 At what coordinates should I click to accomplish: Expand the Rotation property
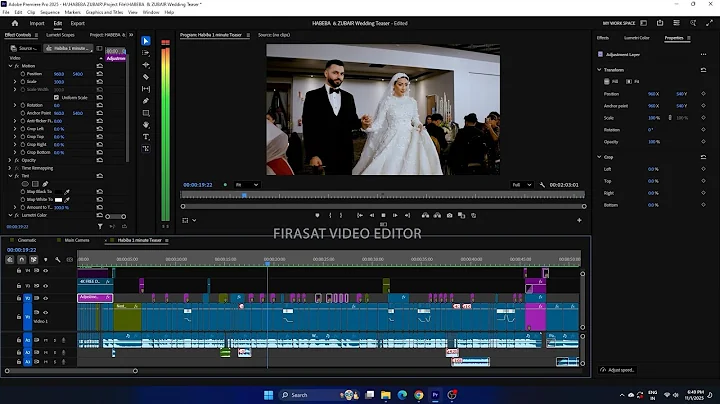[x=15, y=105]
